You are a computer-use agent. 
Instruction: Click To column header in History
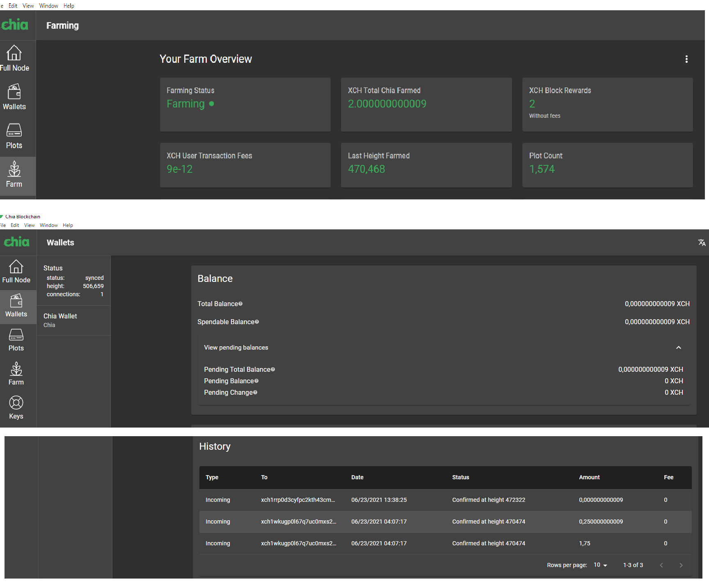coord(264,477)
